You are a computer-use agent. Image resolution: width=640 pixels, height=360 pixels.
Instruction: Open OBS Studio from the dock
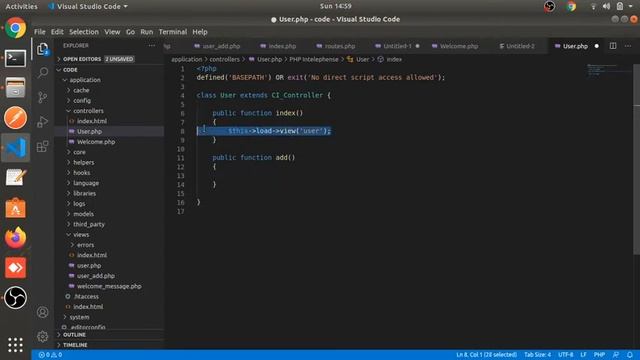point(16,298)
